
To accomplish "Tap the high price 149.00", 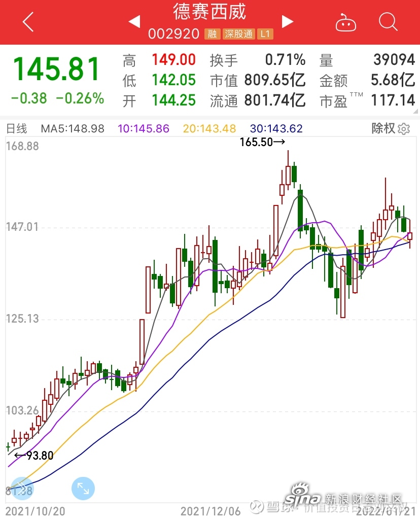I will (173, 60).
